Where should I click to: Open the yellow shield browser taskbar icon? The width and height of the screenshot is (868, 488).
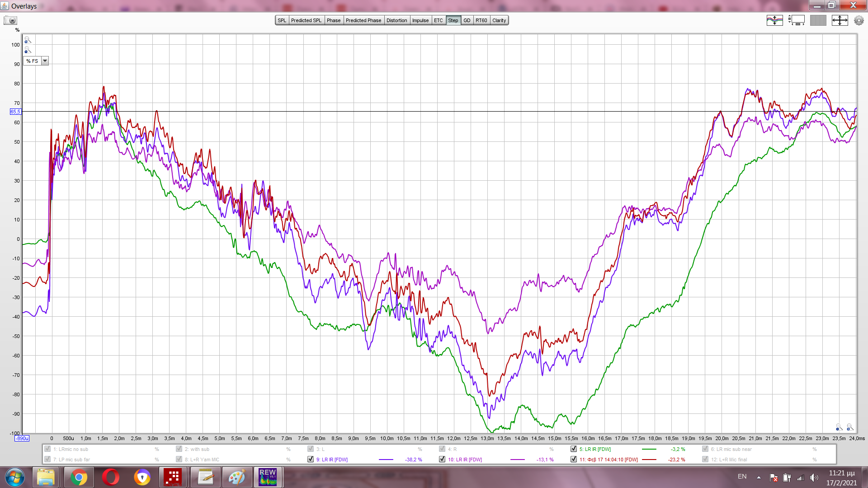coord(142,477)
